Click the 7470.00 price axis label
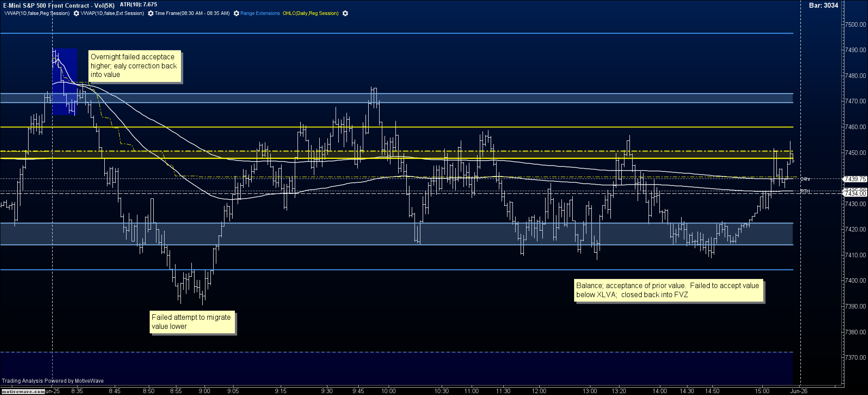Image resolution: width=868 pixels, height=395 pixels. pyautogui.click(x=856, y=101)
